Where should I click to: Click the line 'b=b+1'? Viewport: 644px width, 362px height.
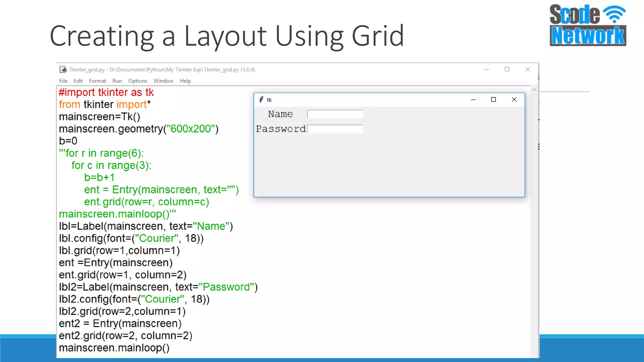[x=99, y=178]
